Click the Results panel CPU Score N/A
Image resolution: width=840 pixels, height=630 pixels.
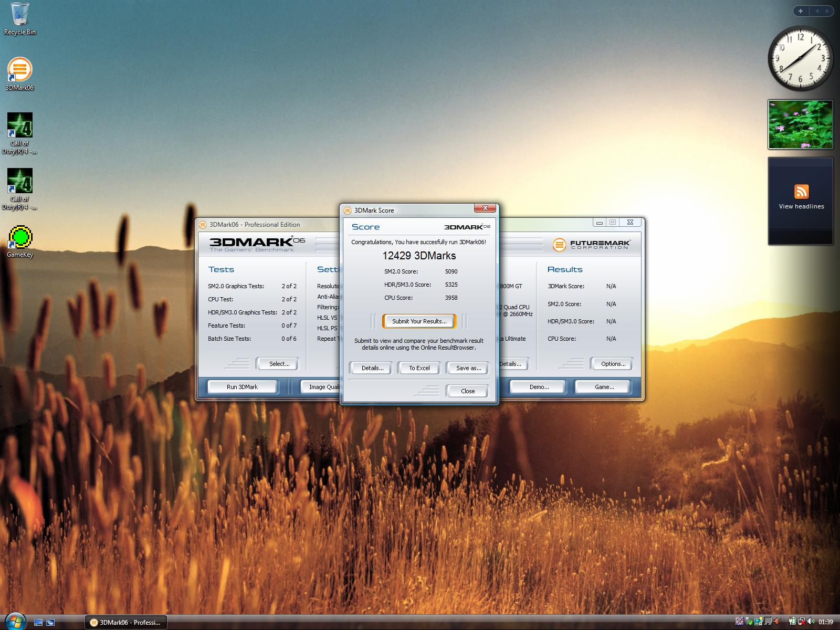pyautogui.click(x=611, y=339)
